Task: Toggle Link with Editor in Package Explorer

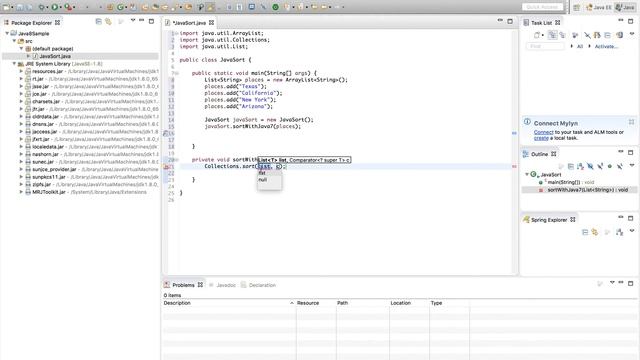Action: [108, 21]
